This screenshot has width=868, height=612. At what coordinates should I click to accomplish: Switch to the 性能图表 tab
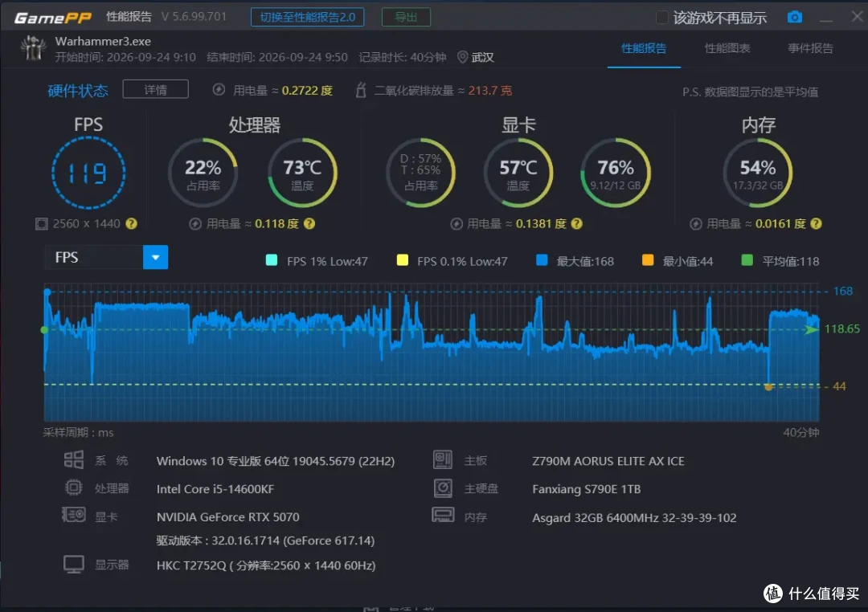point(727,48)
